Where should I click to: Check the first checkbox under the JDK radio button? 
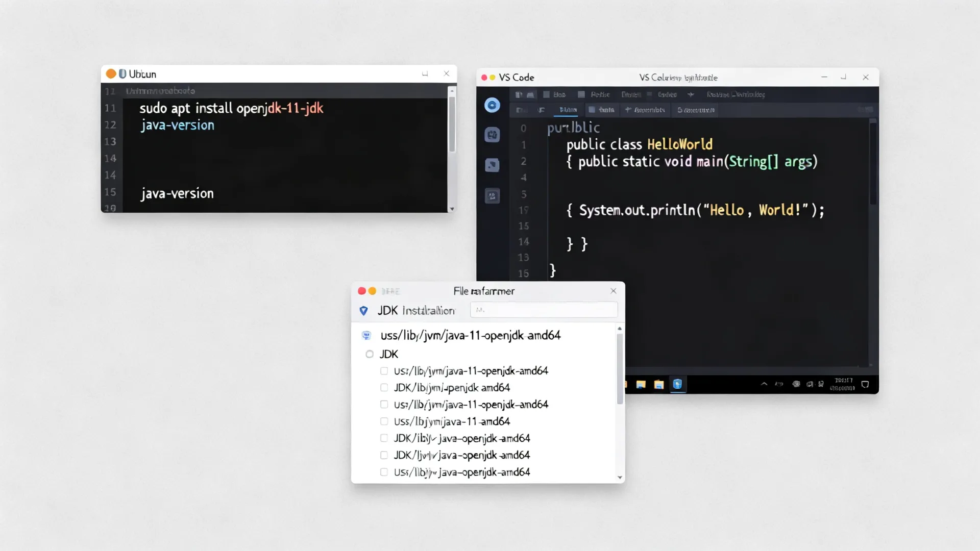click(x=384, y=371)
